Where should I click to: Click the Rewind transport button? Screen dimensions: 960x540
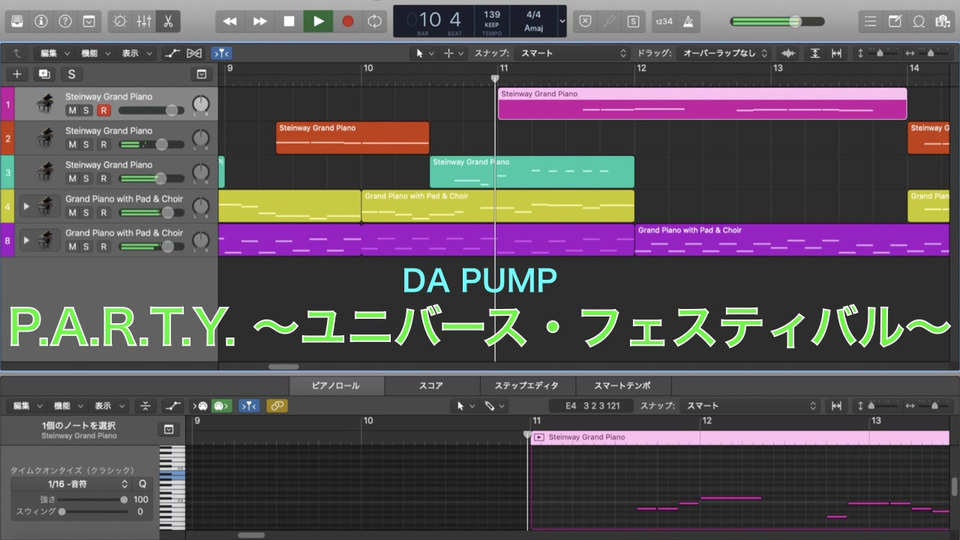(x=230, y=21)
